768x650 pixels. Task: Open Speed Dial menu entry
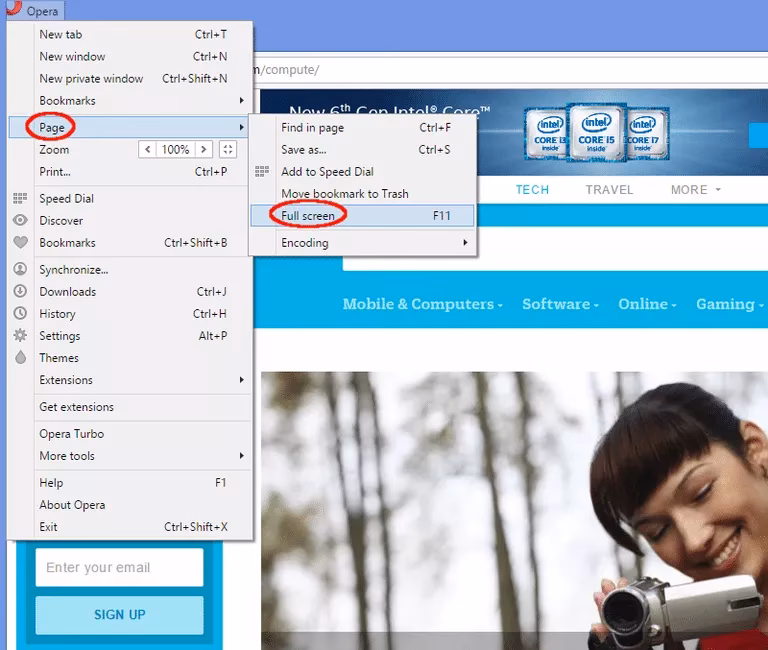131,198
